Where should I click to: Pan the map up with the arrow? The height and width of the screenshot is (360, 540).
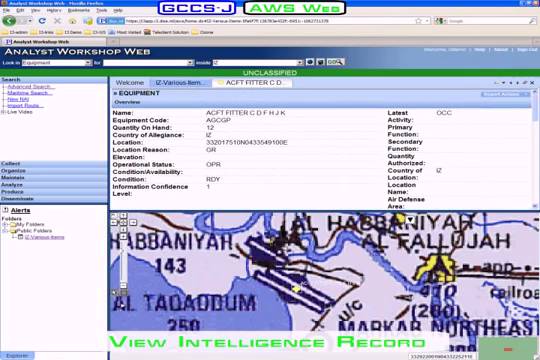point(123,216)
